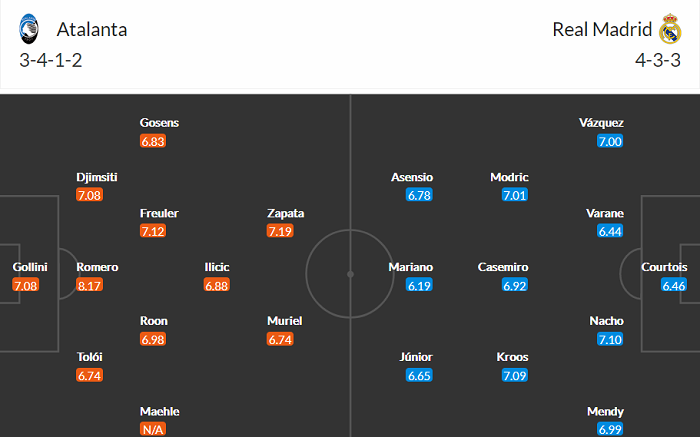Viewport: 700px width, 437px height.
Task: Select Ilicic's player name
Action: point(217,267)
